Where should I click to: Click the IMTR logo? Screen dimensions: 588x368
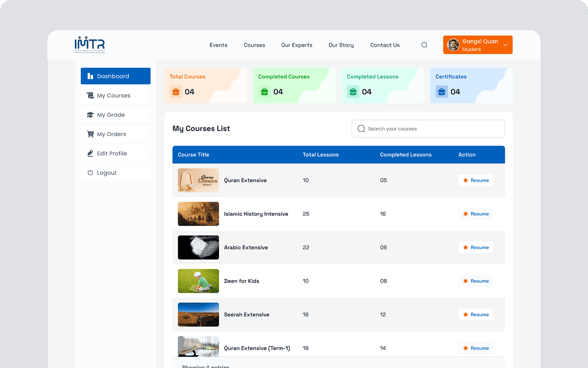pos(90,44)
